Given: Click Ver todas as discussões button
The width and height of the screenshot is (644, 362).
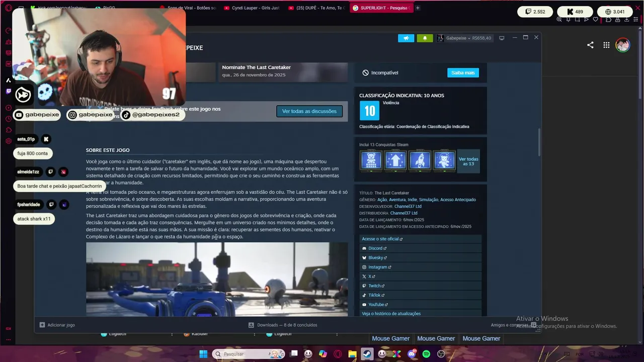Looking at the screenshot, I should click(309, 111).
